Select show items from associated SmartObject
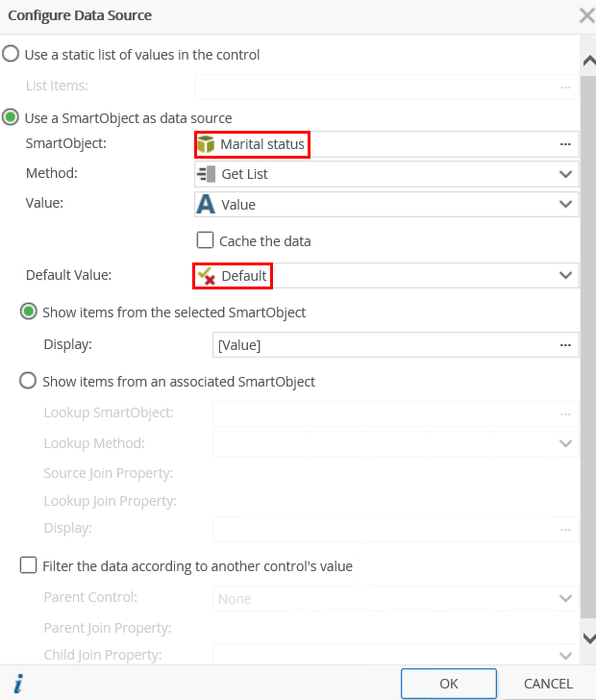 29,381
